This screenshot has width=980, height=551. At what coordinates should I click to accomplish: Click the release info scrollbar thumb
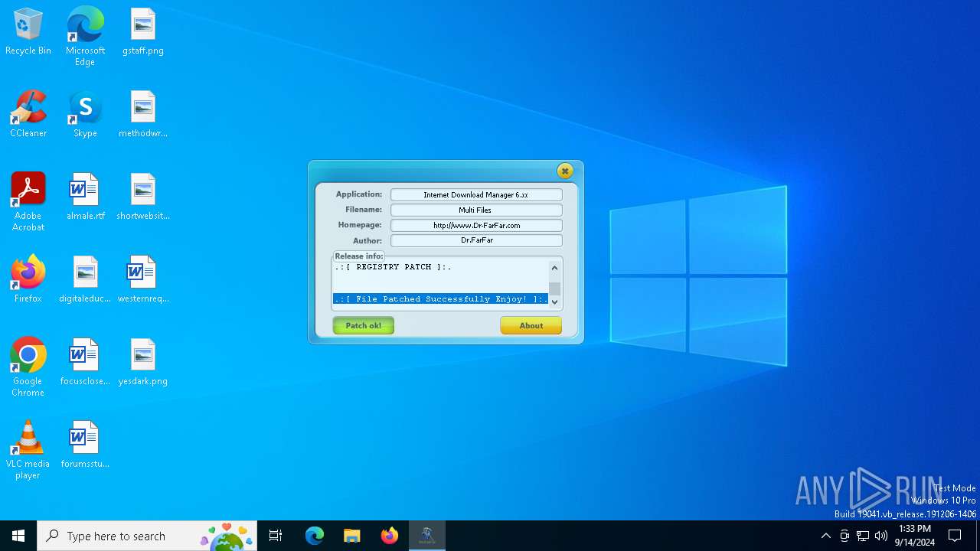pos(555,289)
